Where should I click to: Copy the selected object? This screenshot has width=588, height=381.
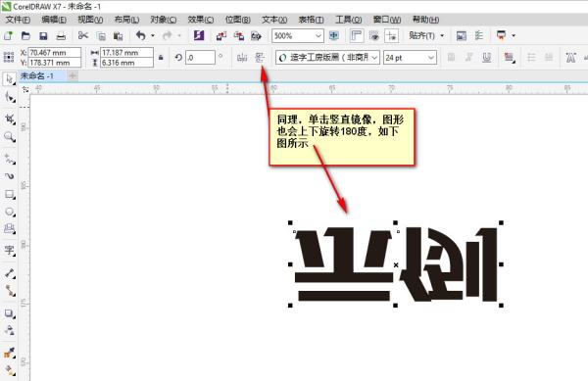(101, 36)
